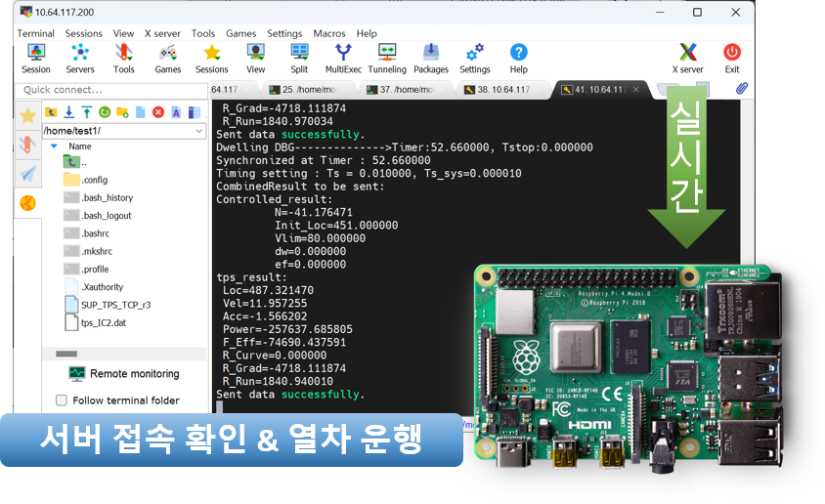Click the MultiExec toolbar icon
Screen dimensions: 825x504
(x=343, y=58)
